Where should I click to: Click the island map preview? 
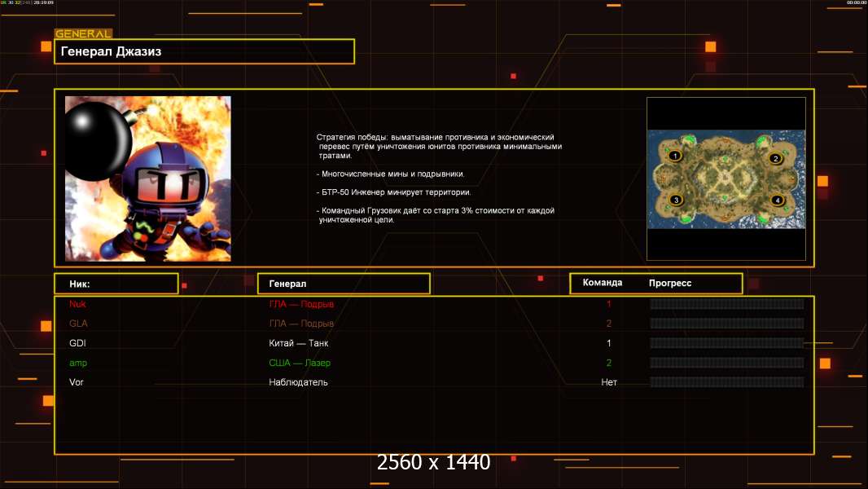726,178
